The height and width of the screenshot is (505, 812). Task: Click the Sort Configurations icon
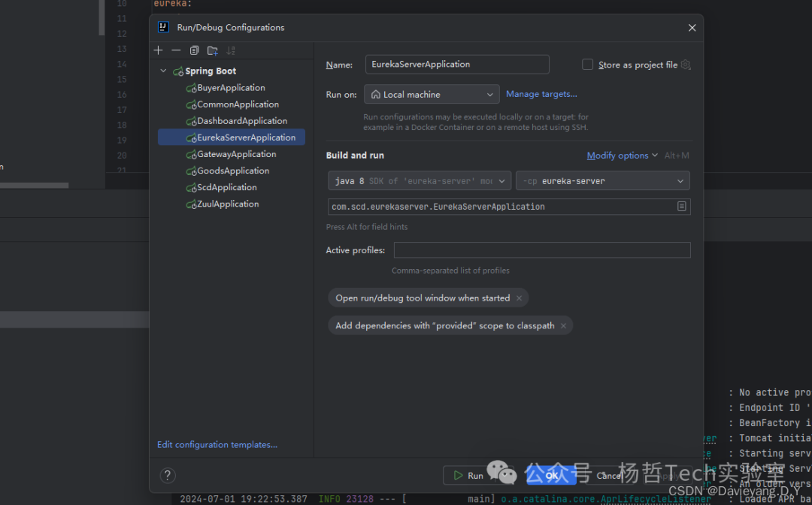(x=231, y=50)
